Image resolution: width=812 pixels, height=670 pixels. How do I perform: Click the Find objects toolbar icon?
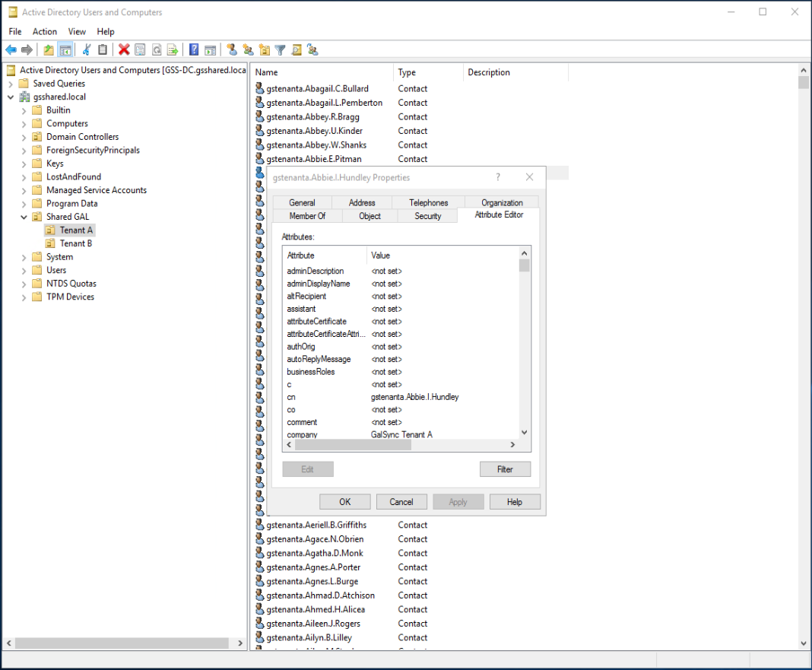tap(296, 50)
